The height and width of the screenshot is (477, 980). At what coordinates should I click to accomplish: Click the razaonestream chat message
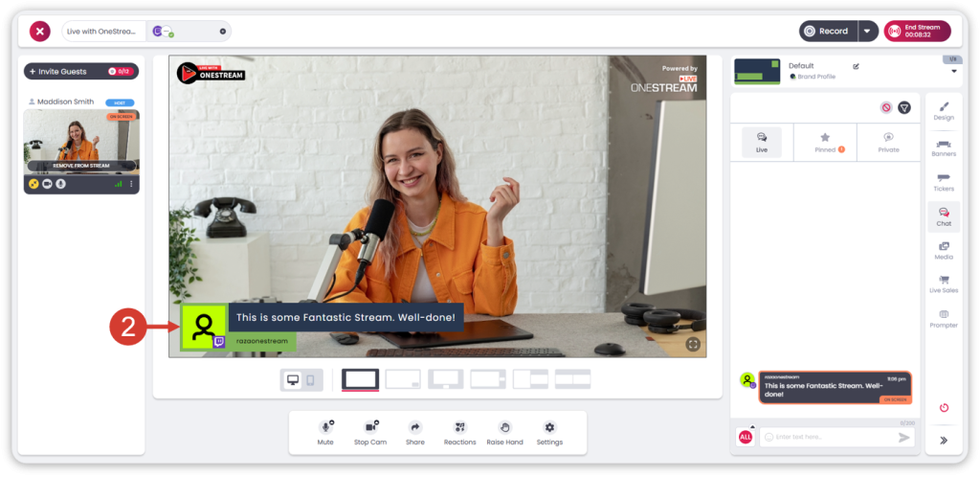(x=835, y=388)
